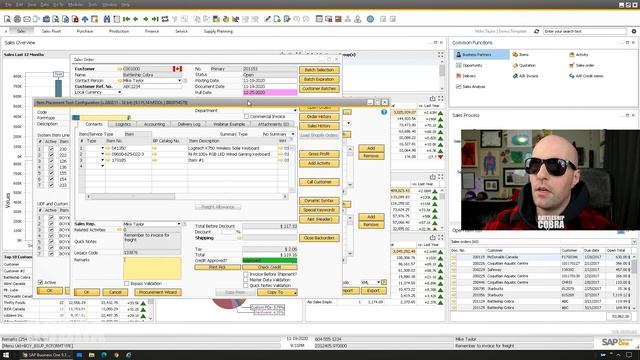Click the Find binoculars icon
The image size is (640, 360).
107,19
